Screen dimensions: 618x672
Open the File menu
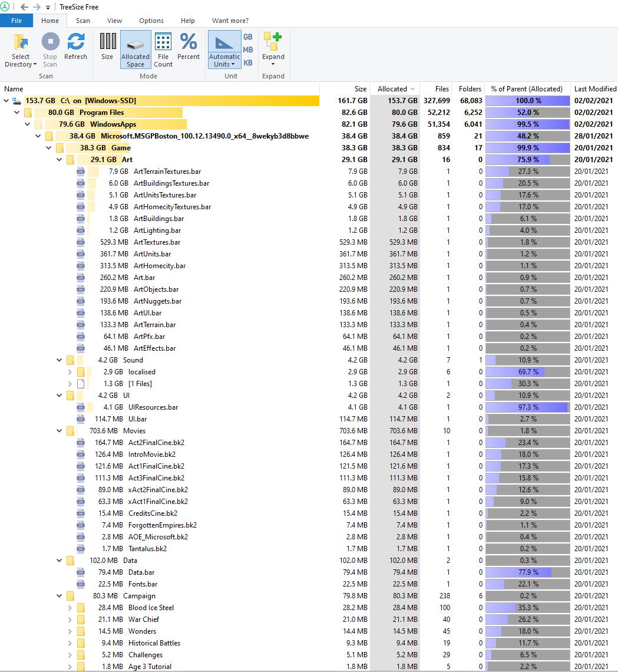(16, 21)
